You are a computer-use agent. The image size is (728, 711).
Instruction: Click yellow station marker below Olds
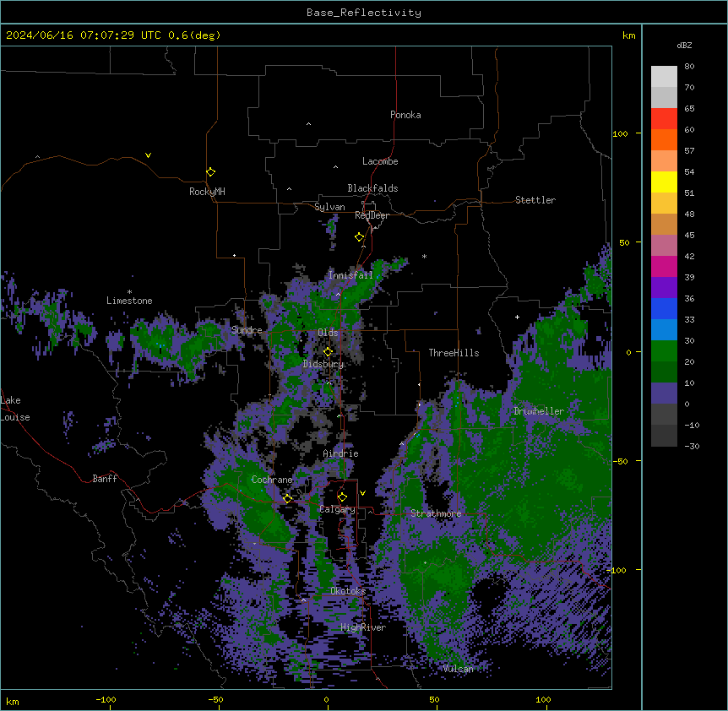click(328, 352)
